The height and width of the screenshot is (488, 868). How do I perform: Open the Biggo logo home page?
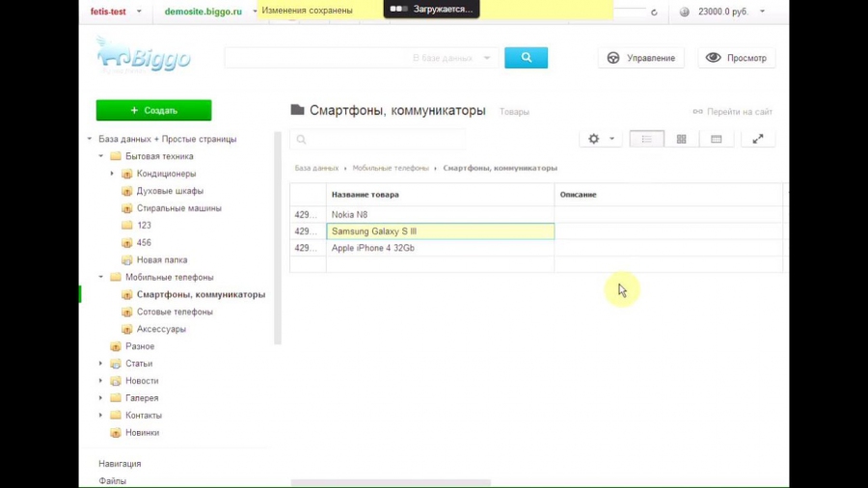pos(144,56)
